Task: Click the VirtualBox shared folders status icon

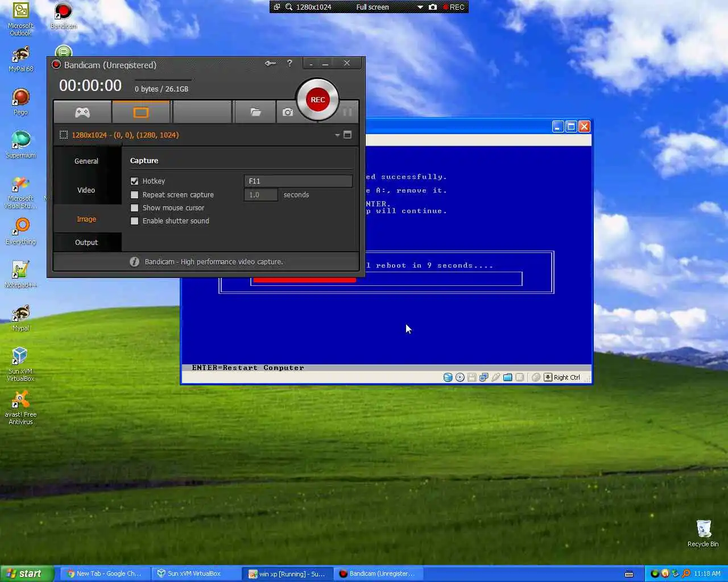Action: coord(508,377)
